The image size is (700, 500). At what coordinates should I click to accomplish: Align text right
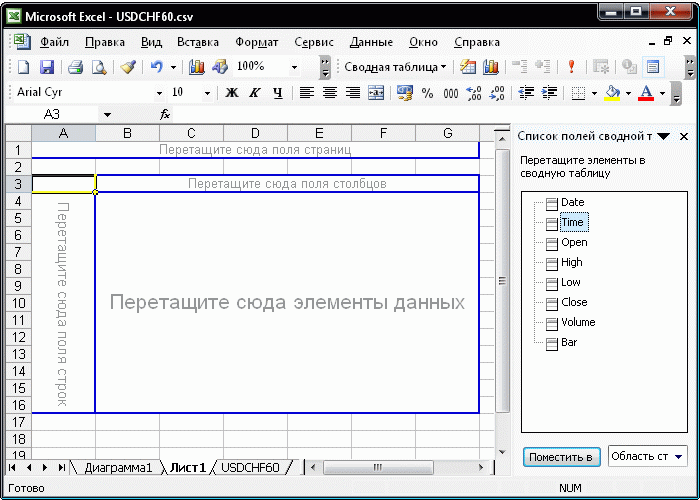353,93
